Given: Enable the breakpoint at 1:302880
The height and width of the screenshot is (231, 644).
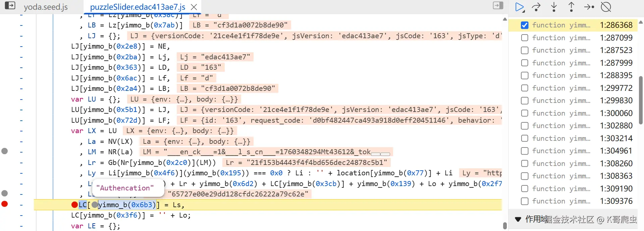Looking at the screenshot, I should 525,126.
